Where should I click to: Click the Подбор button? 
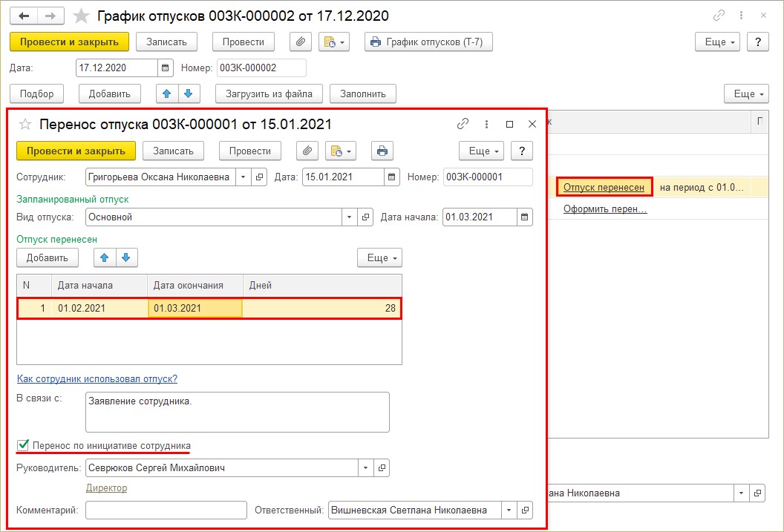click(x=37, y=94)
